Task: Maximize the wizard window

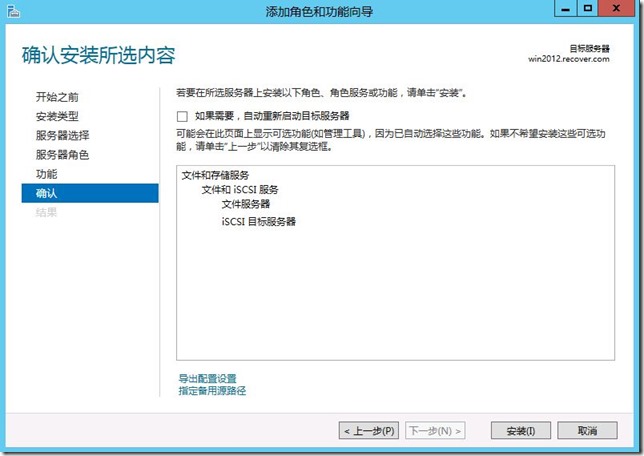Action: (x=588, y=9)
